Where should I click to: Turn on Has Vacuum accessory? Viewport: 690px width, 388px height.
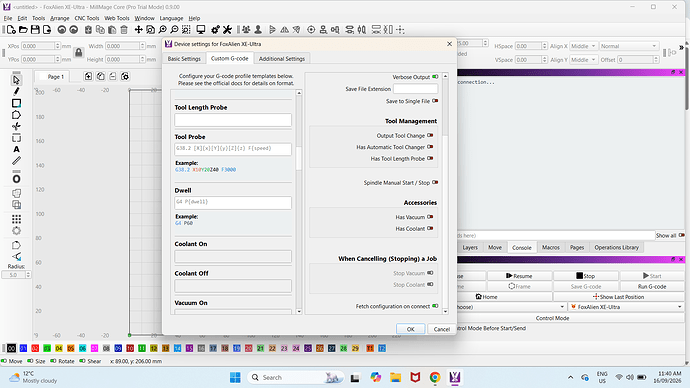point(430,217)
